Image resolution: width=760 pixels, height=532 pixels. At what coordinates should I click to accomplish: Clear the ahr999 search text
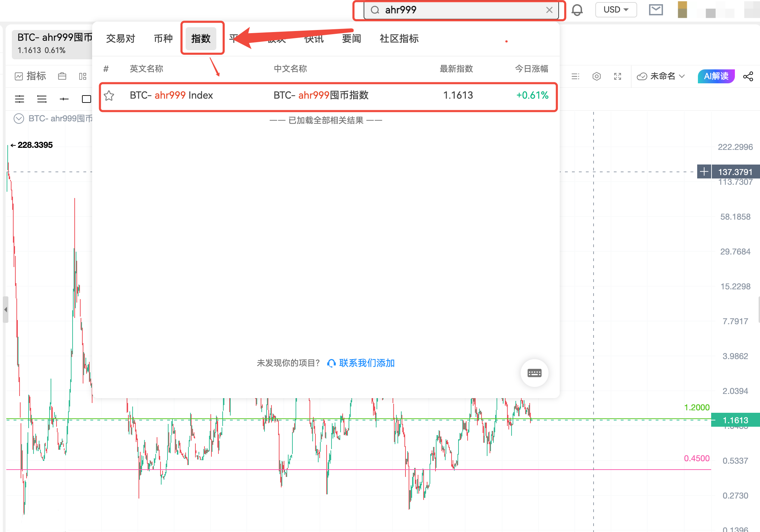(x=549, y=10)
